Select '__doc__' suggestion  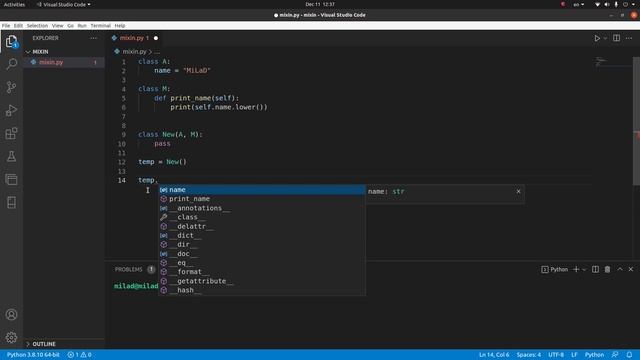262,253
